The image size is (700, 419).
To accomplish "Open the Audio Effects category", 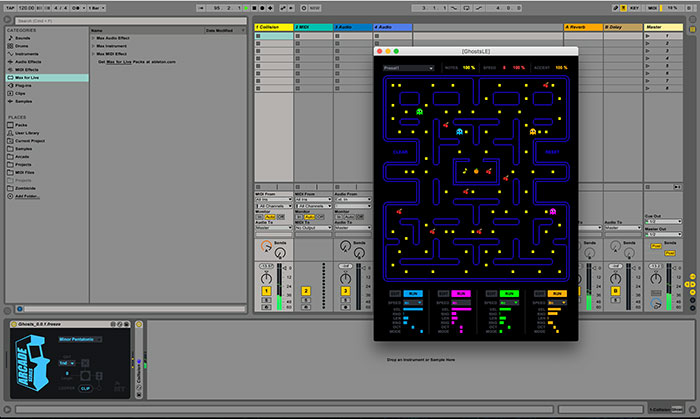I will pyautogui.click(x=29, y=61).
